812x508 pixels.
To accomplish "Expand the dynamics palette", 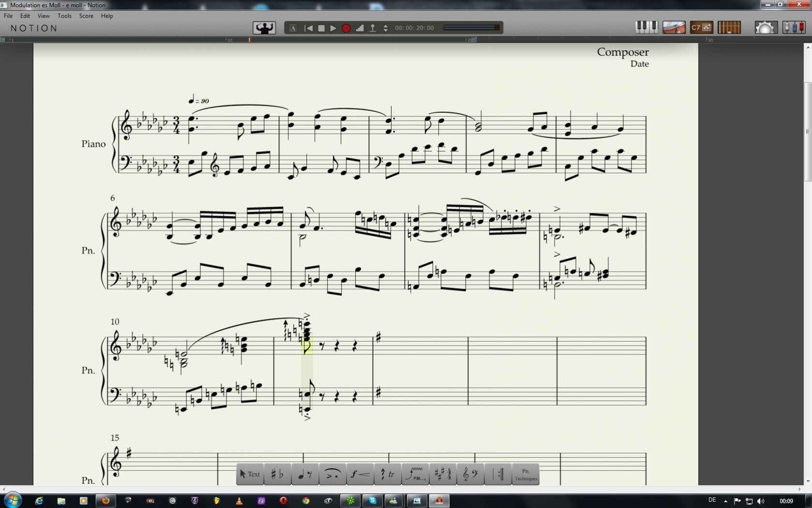I will 360,475.
